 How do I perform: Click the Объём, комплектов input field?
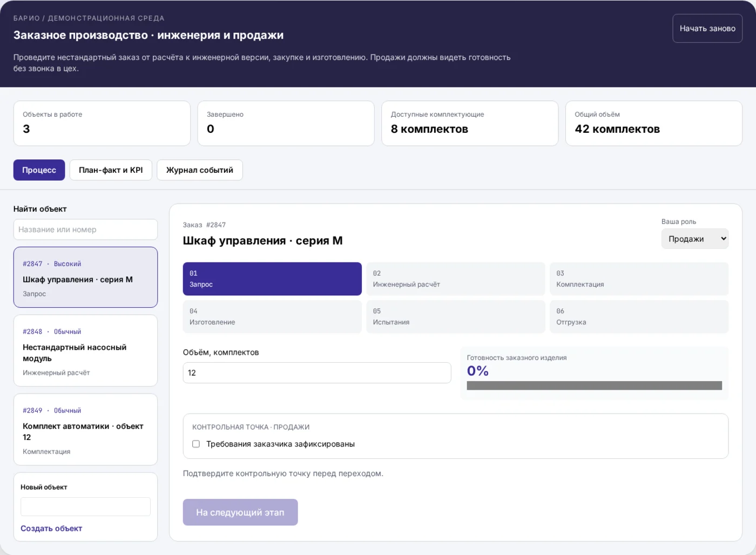317,373
